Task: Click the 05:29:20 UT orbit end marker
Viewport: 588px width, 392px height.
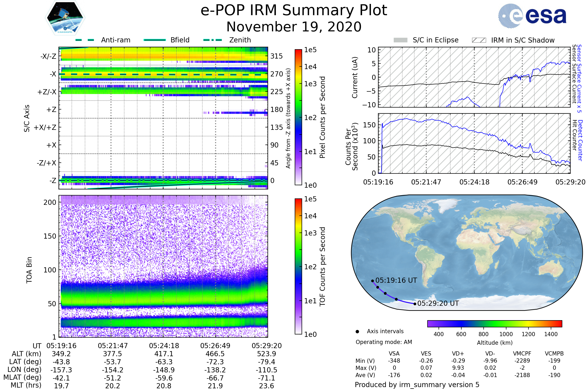Action: click(415, 304)
